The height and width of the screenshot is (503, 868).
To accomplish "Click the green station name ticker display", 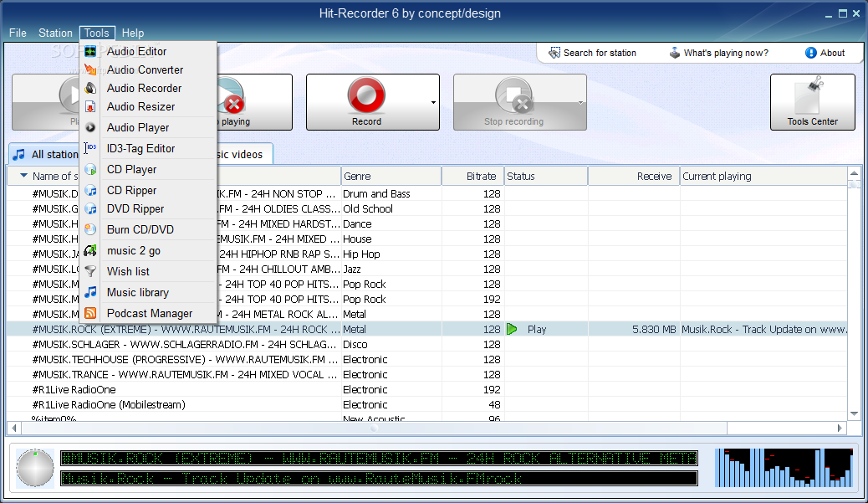I will click(379, 458).
